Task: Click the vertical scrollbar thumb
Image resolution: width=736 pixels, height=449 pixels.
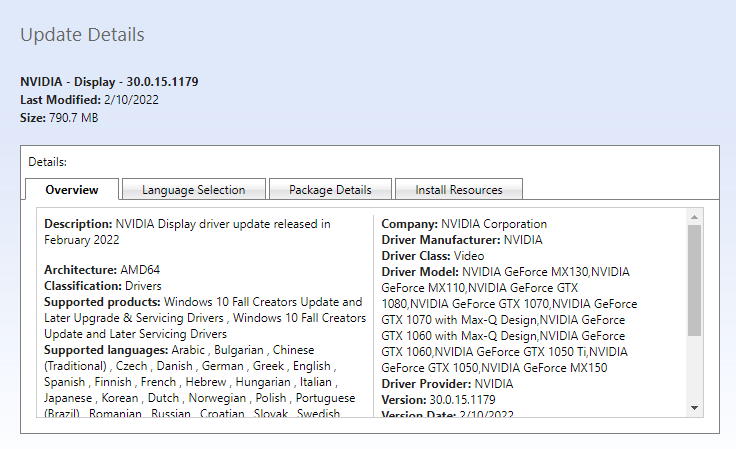Action: point(694,280)
